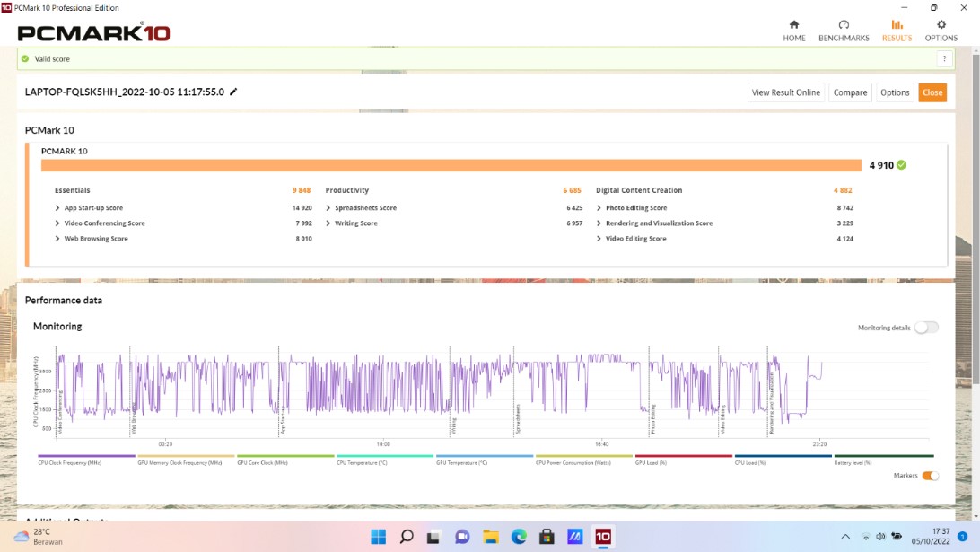The width and height of the screenshot is (980, 552).
Task: Open the Results bar chart icon
Action: coord(897,25)
